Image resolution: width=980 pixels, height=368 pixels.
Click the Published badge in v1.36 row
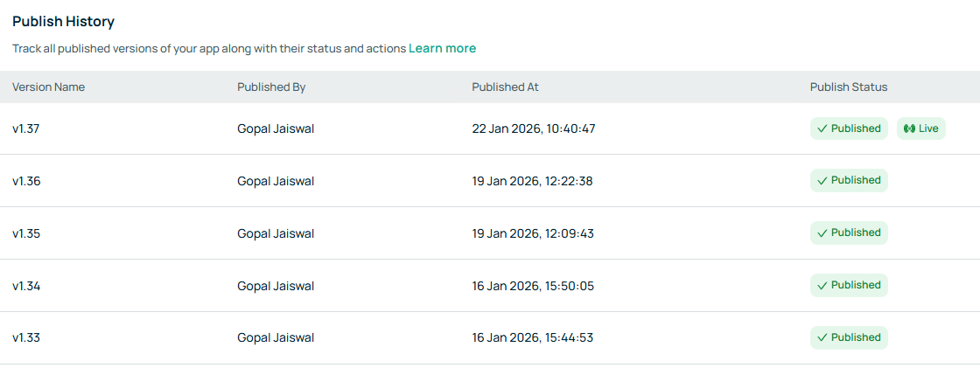tap(849, 180)
